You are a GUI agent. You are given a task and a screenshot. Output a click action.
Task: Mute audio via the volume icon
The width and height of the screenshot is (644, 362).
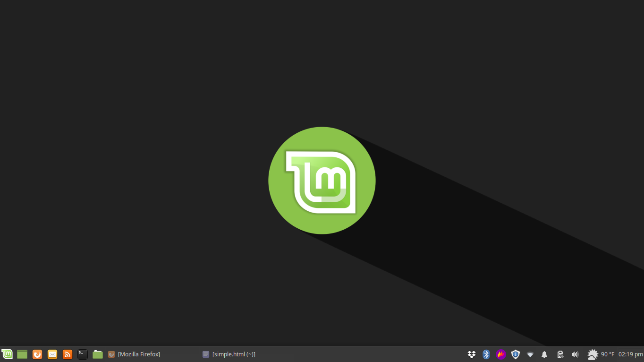(x=575, y=354)
